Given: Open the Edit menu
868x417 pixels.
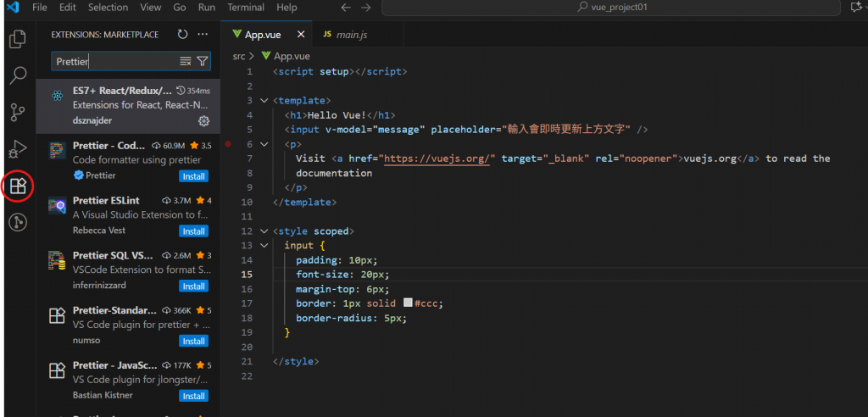Looking at the screenshot, I should click(x=68, y=8).
